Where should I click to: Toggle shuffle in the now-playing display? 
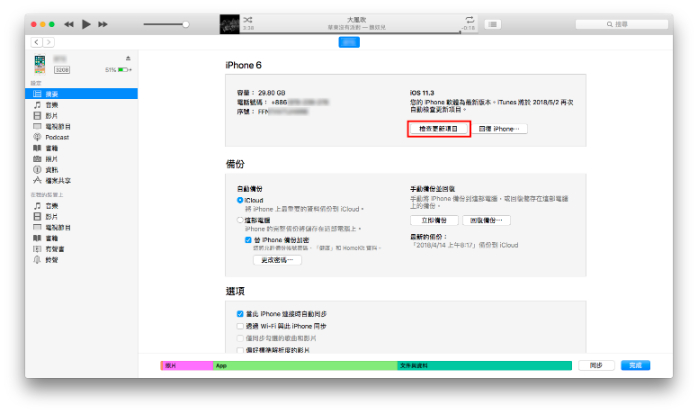(x=248, y=18)
